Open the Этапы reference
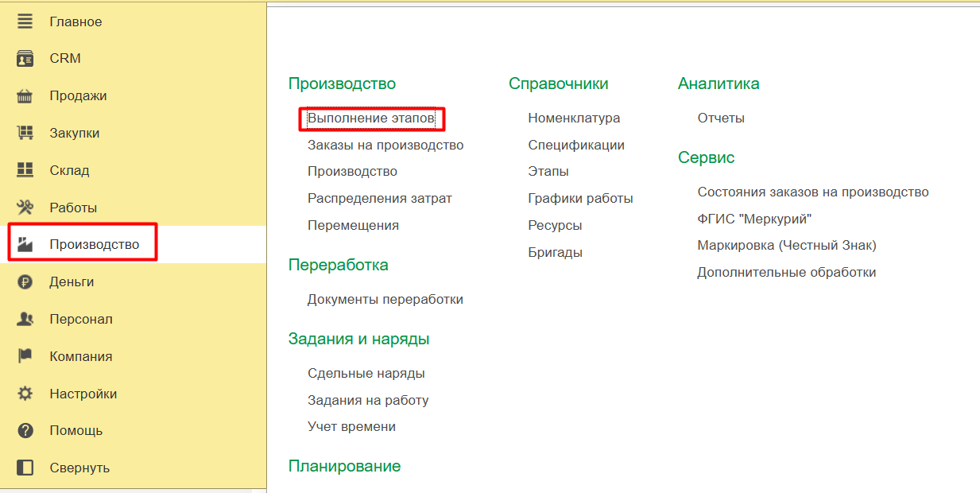The width and height of the screenshot is (980, 493). coord(548,172)
